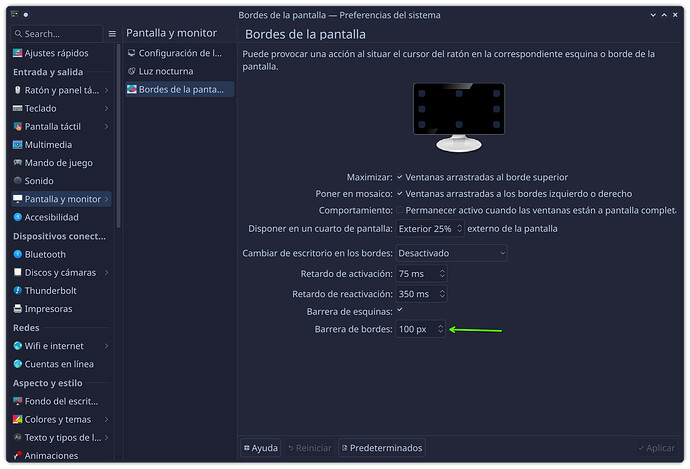Click the Pantalla y monitor sidebar icon

tap(18, 199)
